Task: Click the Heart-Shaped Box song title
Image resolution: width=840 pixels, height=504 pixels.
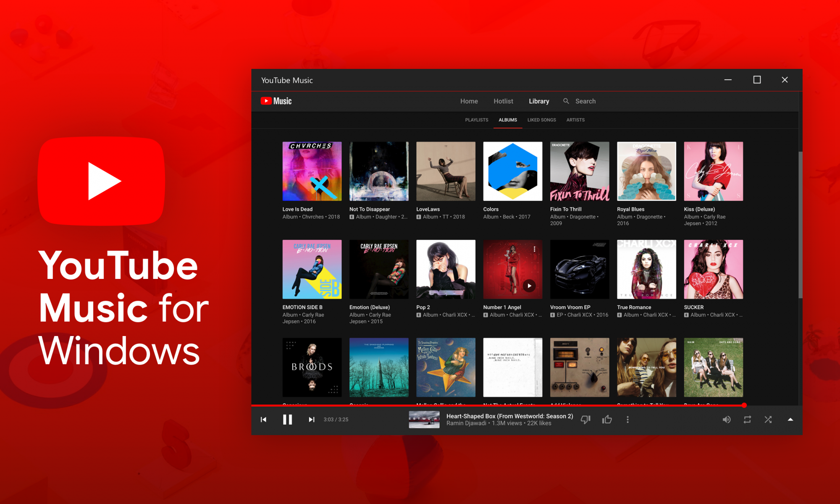Action: coord(509,416)
